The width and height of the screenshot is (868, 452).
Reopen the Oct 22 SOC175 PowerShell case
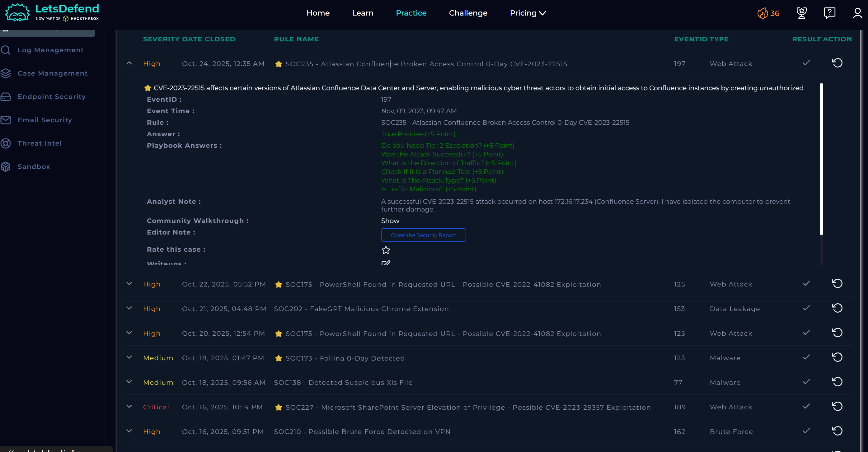pyautogui.click(x=837, y=284)
